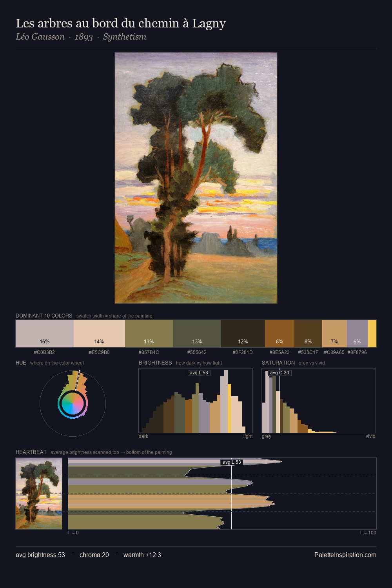
Task: Select the brown #8E5A23 swatch
Action: (x=279, y=334)
